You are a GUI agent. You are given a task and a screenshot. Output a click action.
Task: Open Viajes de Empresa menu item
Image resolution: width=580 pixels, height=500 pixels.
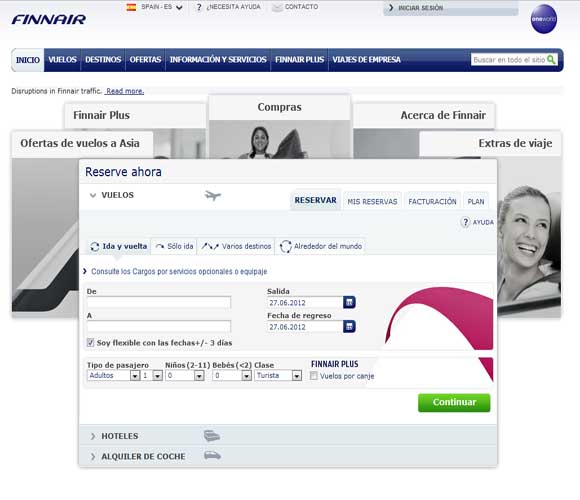tap(367, 60)
